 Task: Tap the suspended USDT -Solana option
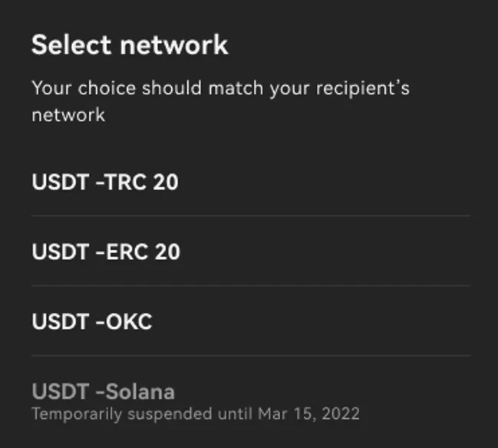click(104, 392)
